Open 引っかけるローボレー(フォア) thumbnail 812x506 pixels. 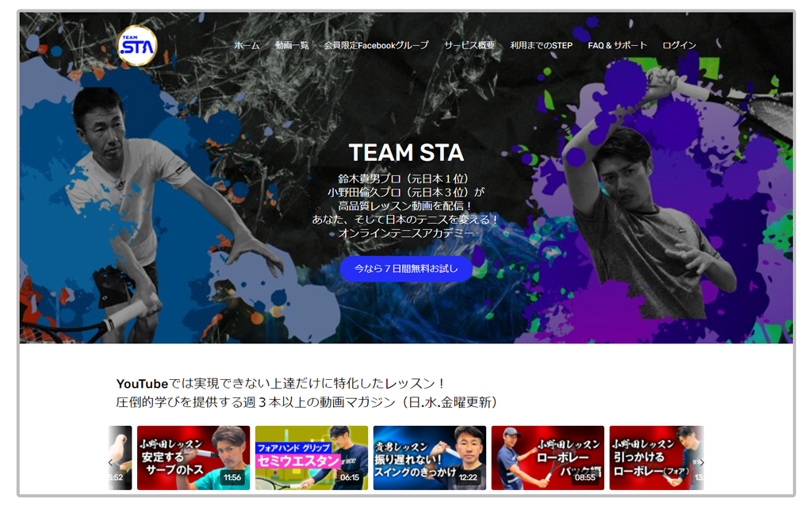[654, 458]
